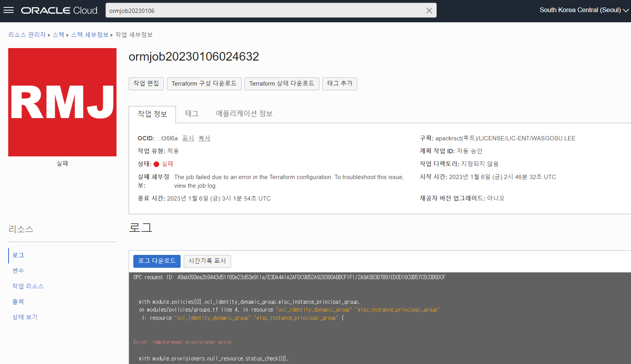Click the 태그 추가 button

(340, 84)
